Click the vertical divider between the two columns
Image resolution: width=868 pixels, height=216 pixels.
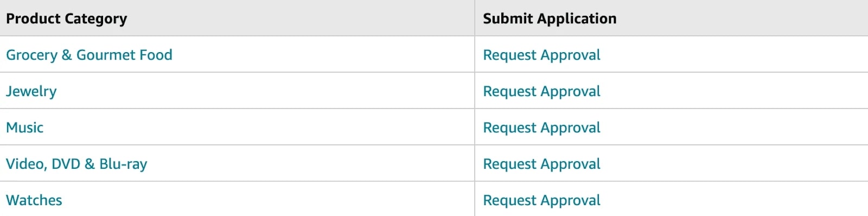475,108
